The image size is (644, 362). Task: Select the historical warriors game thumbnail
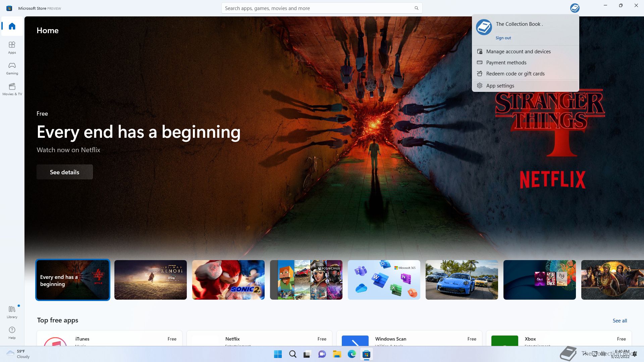pos(612,280)
